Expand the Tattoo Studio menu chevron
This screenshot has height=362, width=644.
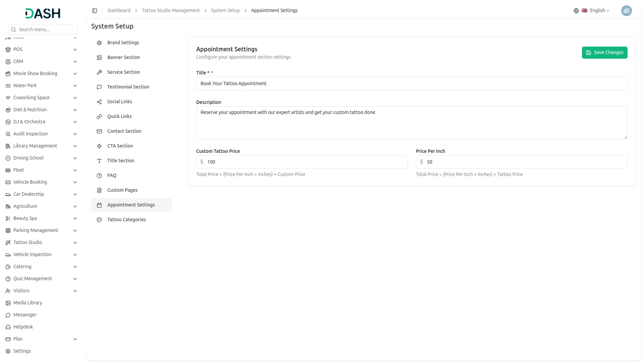pos(75,243)
